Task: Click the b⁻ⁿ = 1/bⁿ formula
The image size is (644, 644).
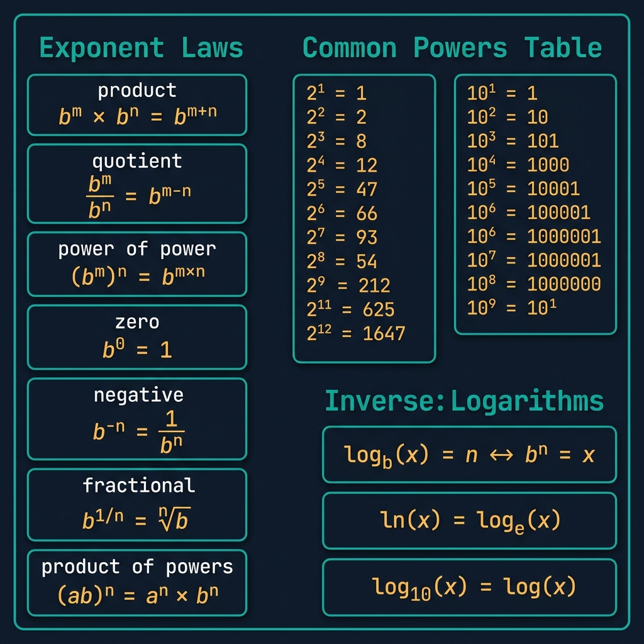Action: click(x=139, y=432)
